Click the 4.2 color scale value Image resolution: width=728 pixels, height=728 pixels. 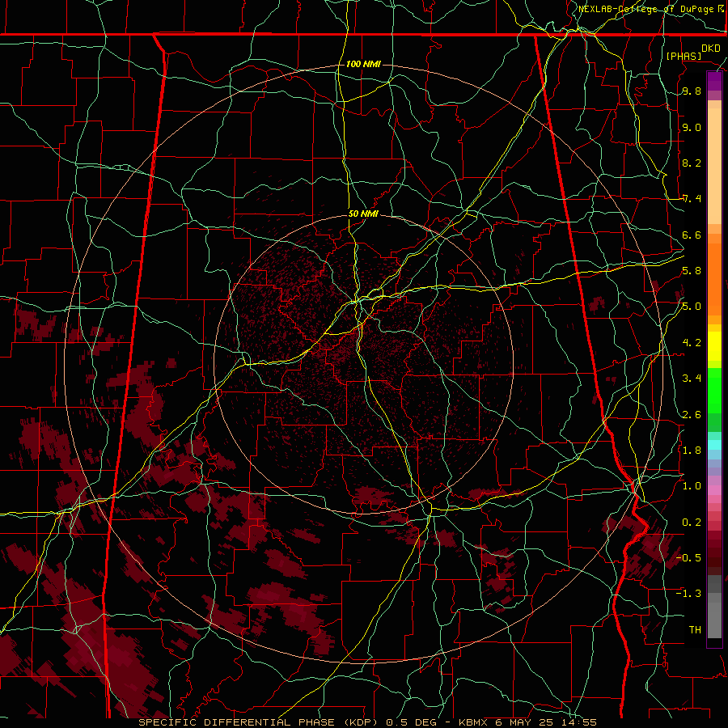[692, 343]
